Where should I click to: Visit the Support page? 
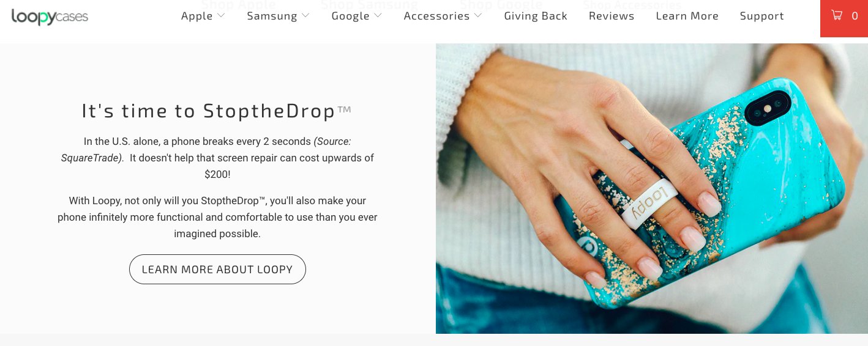(761, 17)
